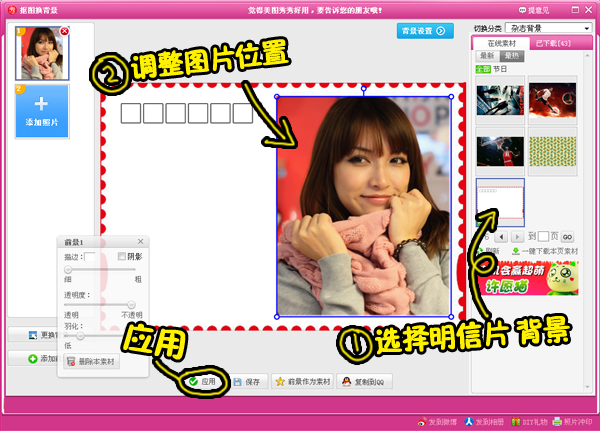The width and height of the screenshot is (600, 431).
Task: Select the postcard background thumbnail
Action: [x=499, y=201]
